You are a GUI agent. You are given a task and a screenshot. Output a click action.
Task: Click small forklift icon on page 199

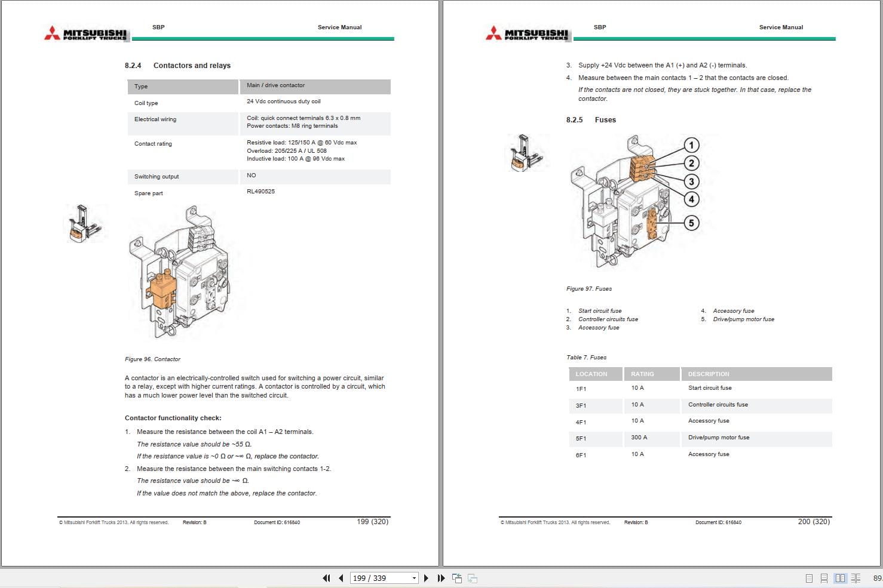coord(84,223)
